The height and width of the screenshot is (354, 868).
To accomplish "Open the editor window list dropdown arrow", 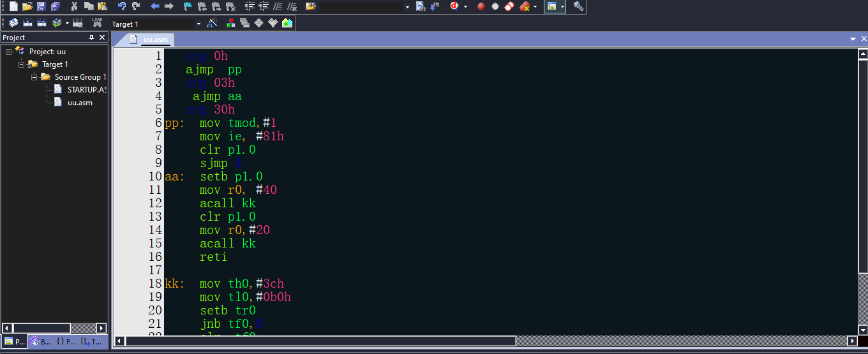I will [x=853, y=39].
